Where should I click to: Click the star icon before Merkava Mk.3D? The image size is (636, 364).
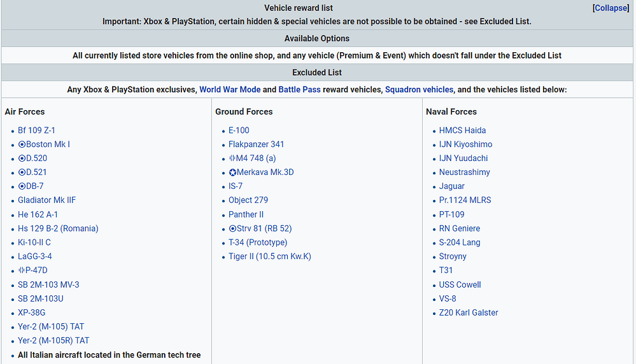[232, 172]
